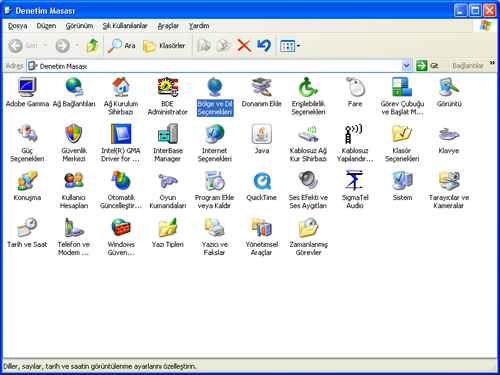
Task: Open Zamanlanmış Görevler icon
Action: tap(308, 237)
